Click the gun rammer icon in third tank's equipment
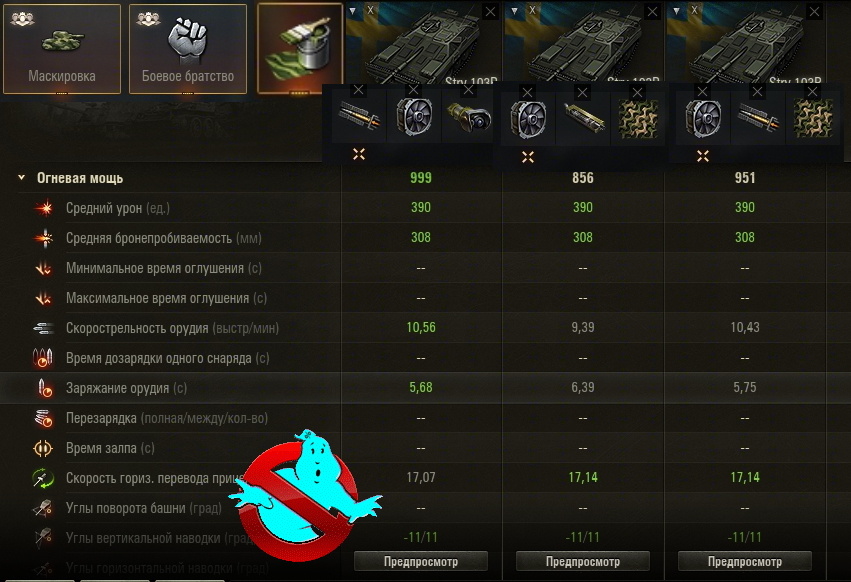851x582 pixels. click(758, 118)
